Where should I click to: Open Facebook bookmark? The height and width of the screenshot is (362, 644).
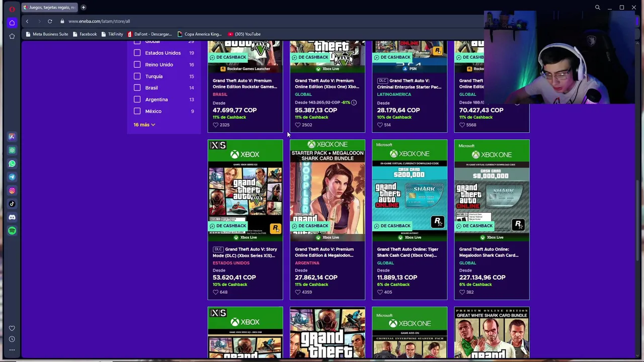click(85, 34)
